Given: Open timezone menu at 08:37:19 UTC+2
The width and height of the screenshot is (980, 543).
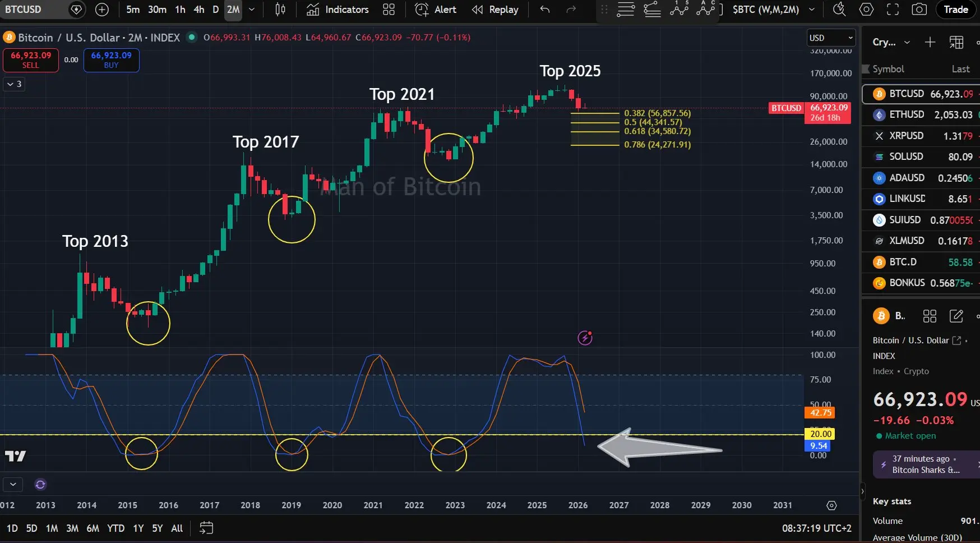Looking at the screenshot, I should (x=817, y=528).
